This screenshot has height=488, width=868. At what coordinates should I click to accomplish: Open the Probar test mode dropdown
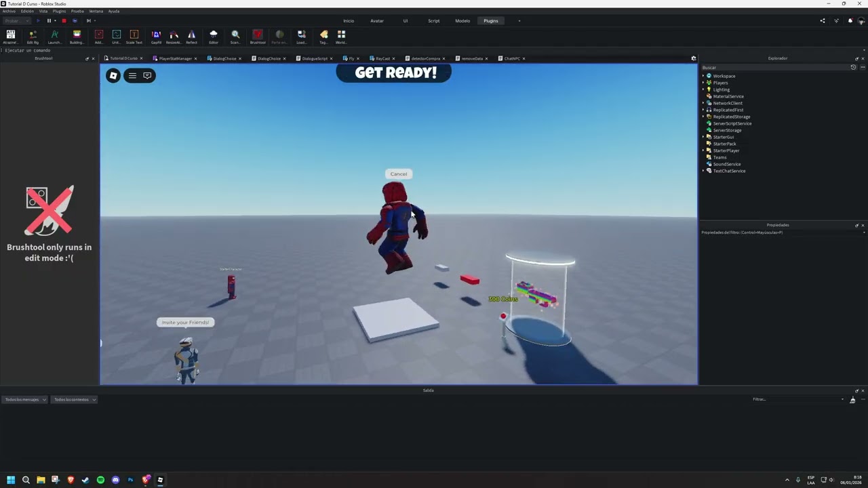point(16,21)
